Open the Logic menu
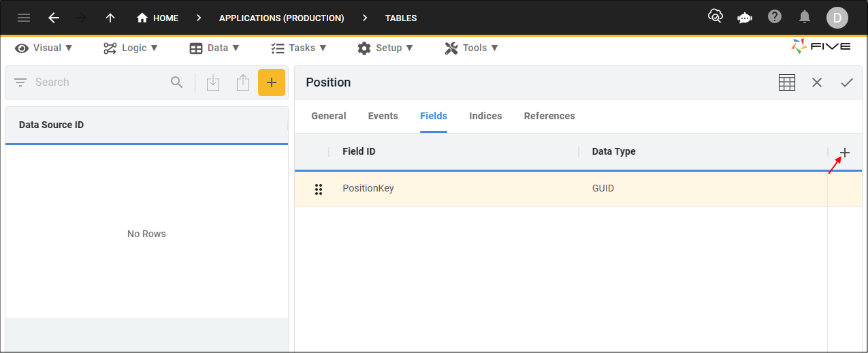868x353 pixels. [x=131, y=48]
